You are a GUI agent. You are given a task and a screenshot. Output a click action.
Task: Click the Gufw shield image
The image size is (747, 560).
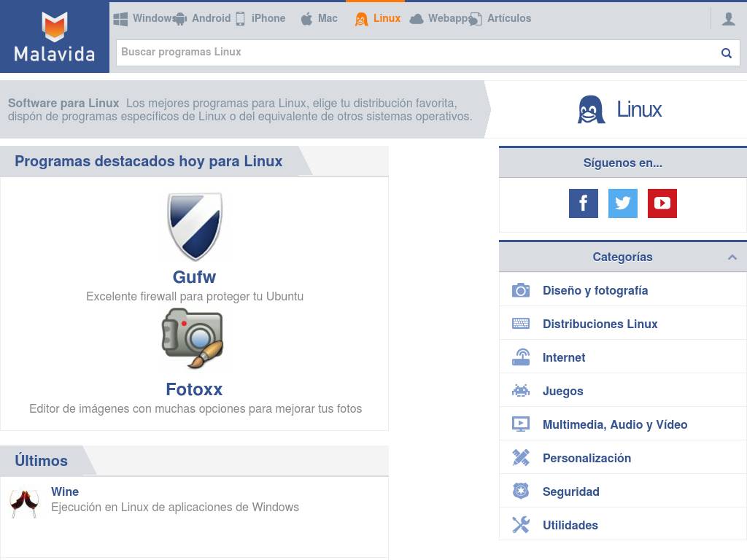pos(194,226)
